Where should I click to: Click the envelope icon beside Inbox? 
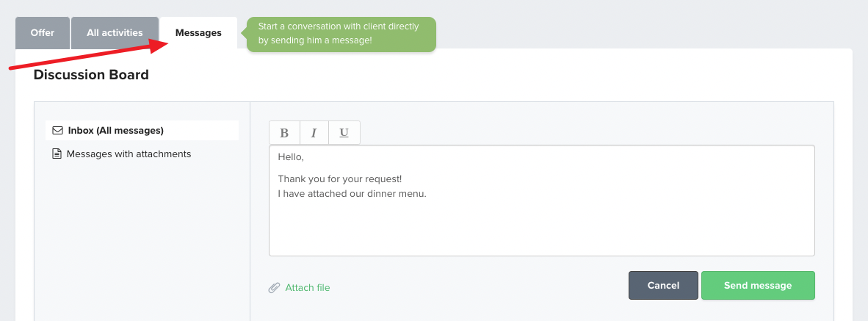click(x=57, y=131)
